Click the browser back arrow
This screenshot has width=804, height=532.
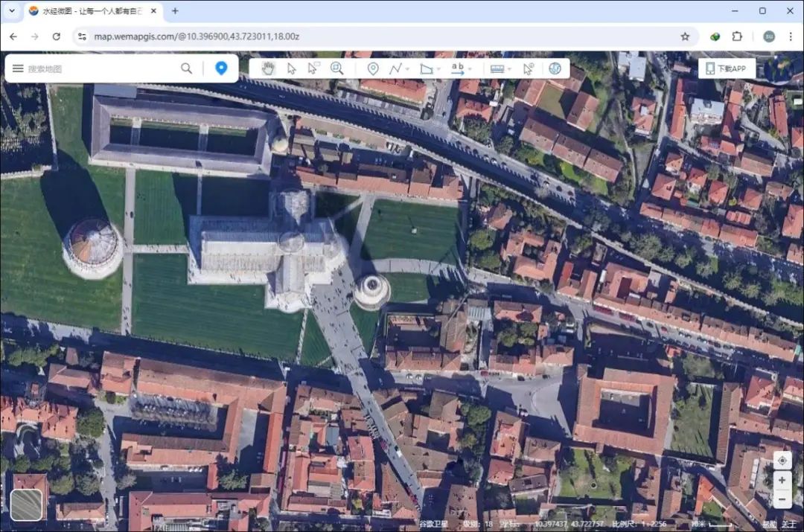(13, 36)
